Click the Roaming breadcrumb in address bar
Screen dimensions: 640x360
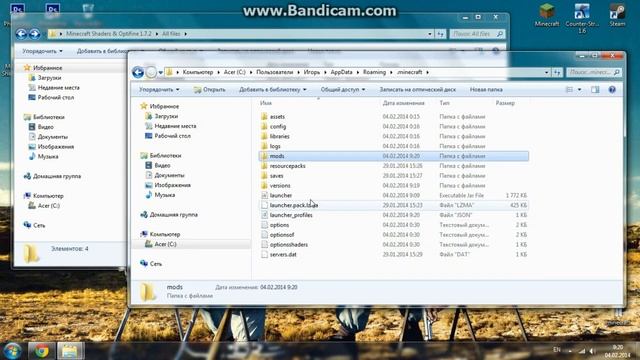pyautogui.click(x=374, y=72)
